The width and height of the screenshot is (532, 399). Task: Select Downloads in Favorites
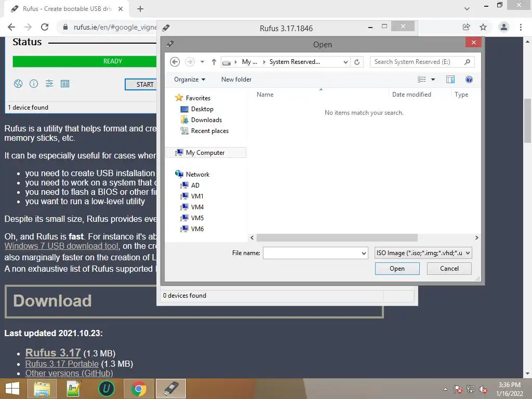coord(206,120)
